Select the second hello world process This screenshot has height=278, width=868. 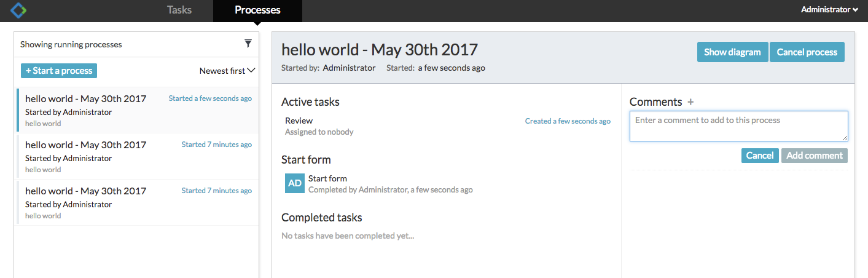click(x=138, y=156)
